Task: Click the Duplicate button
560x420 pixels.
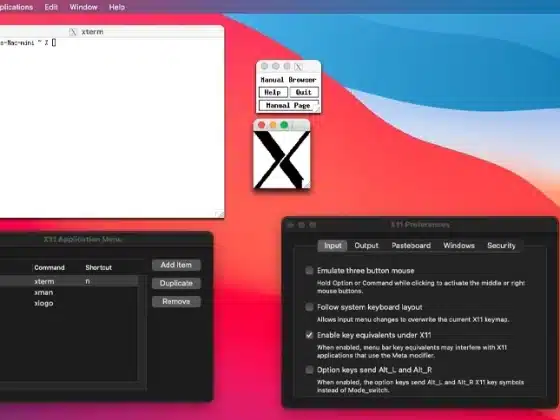Action: (176, 283)
